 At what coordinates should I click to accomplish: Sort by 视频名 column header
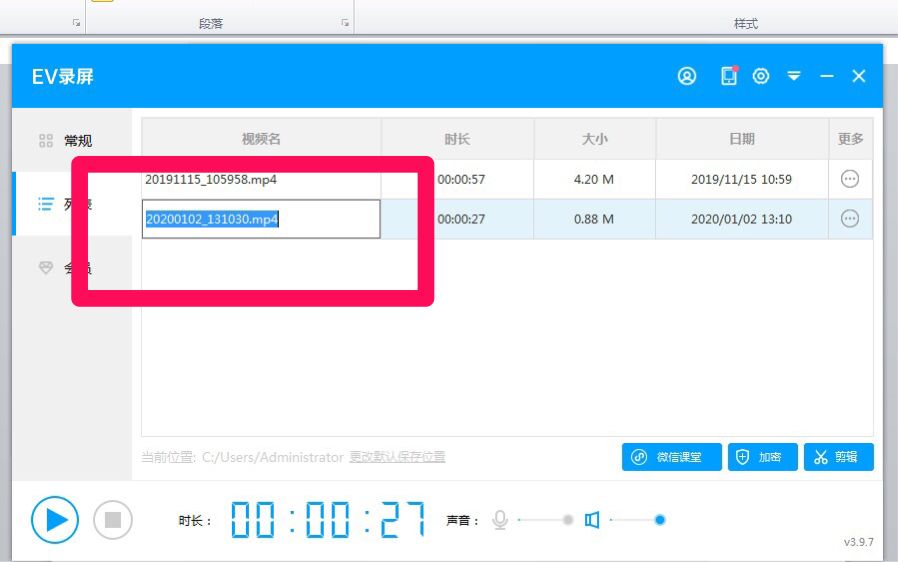261,139
